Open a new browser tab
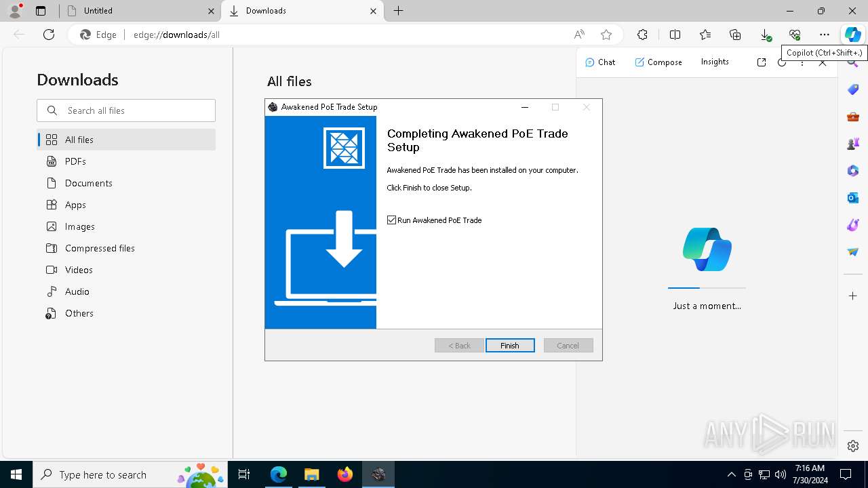Image resolution: width=868 pixels, height=488 pixels. click(x=399, y=11)
